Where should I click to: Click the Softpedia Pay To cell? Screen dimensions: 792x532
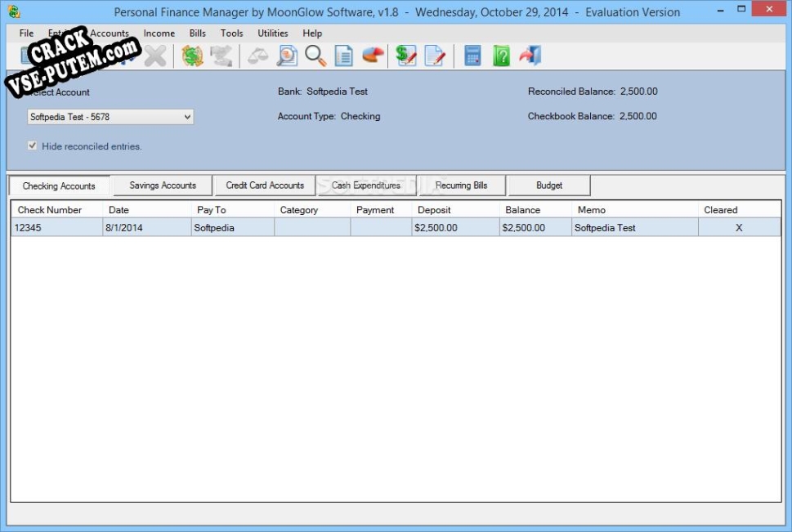[233, 227]
